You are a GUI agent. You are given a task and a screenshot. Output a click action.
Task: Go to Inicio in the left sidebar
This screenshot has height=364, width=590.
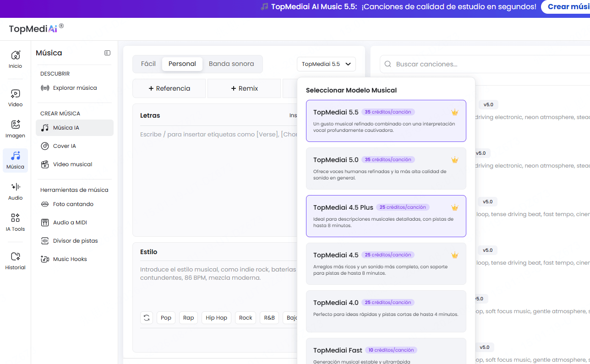(15, 59)
